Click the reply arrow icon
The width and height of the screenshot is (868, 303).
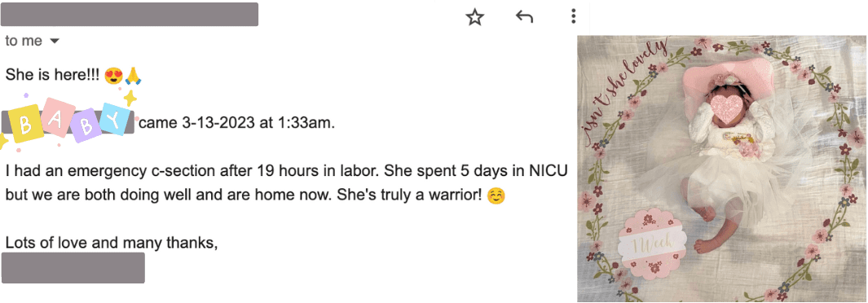[524, 16]
